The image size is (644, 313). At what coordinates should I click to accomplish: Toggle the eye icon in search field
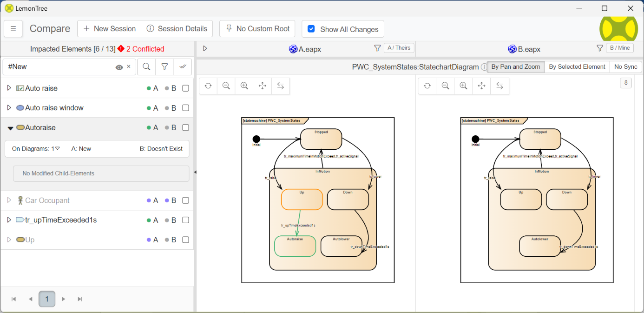(119, 67)
